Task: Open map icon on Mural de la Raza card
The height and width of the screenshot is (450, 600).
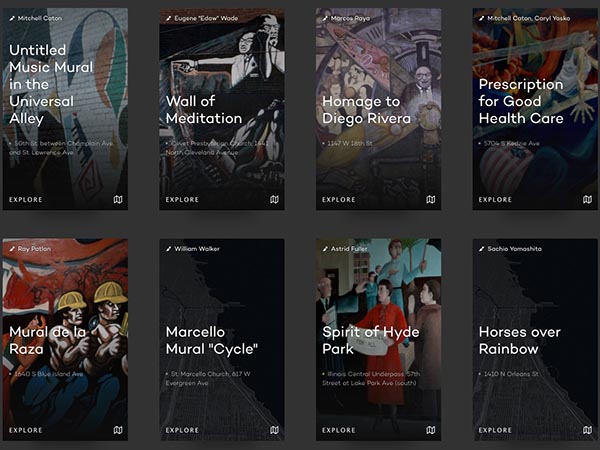Action: [118, 430]
